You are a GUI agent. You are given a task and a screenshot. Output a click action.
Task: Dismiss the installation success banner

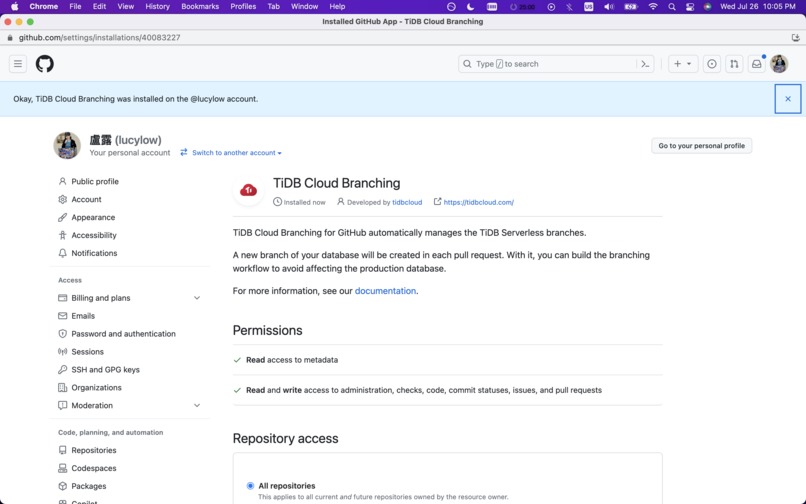(787, 99)
